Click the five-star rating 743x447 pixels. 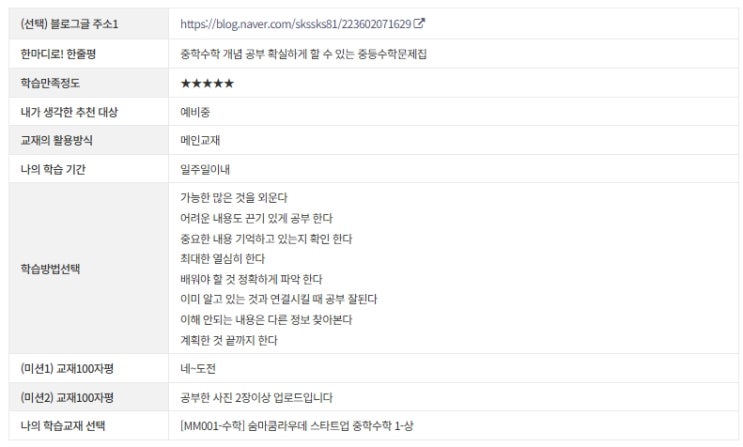207,83
